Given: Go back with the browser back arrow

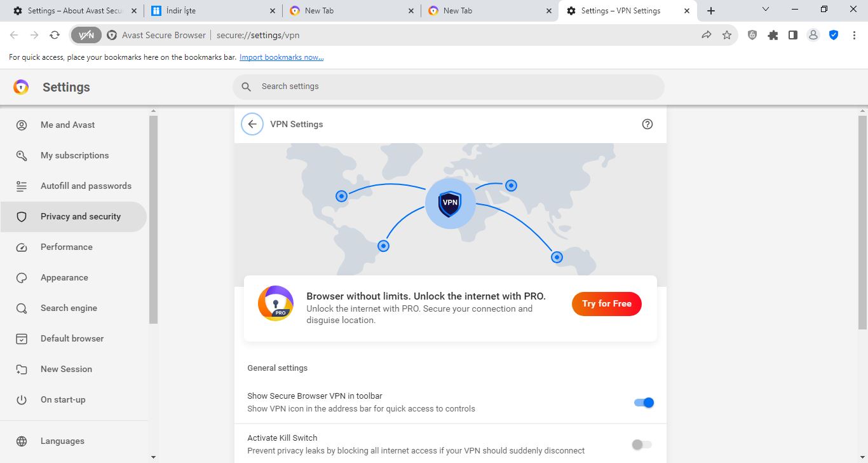Looking at the screenshot, I should [x=14, y=35].
